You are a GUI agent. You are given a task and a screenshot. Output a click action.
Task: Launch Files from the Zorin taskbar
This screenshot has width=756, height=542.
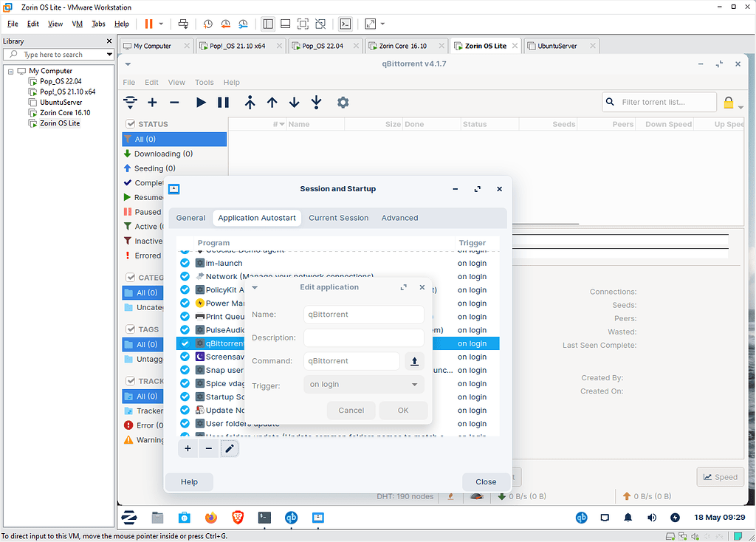point(158,518)
